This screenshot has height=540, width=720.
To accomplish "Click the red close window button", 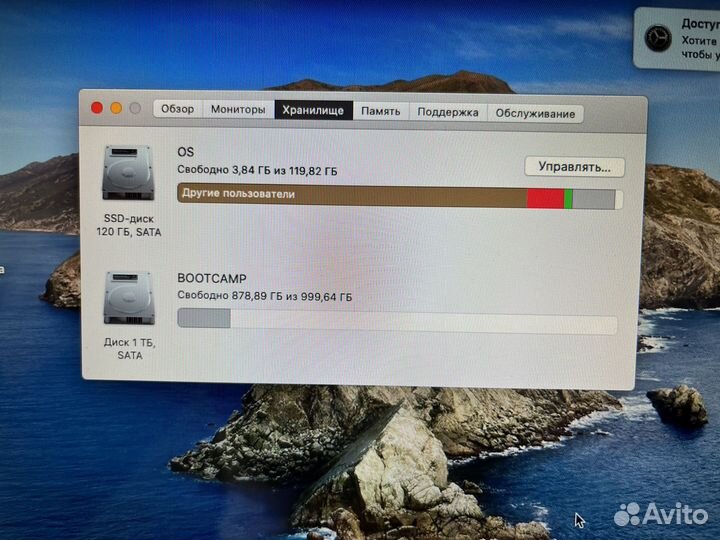I will 97,107.
